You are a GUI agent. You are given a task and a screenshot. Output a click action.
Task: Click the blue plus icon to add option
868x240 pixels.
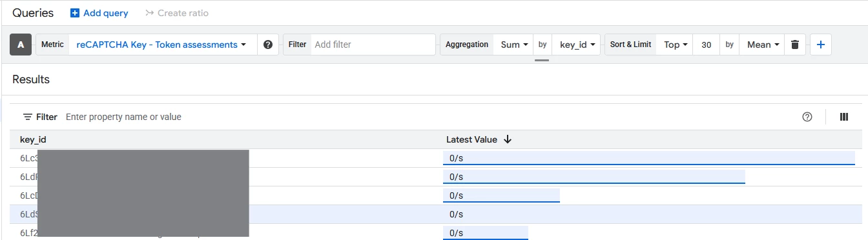point(821,45)
